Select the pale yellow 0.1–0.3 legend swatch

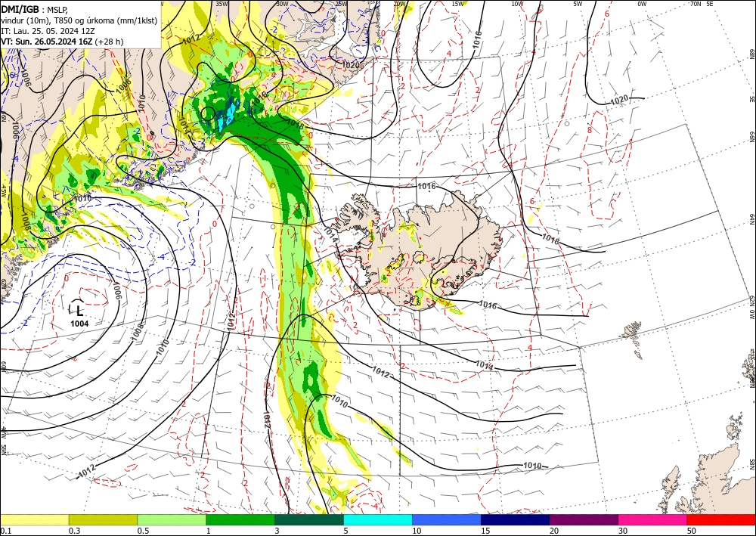[34, 519]
